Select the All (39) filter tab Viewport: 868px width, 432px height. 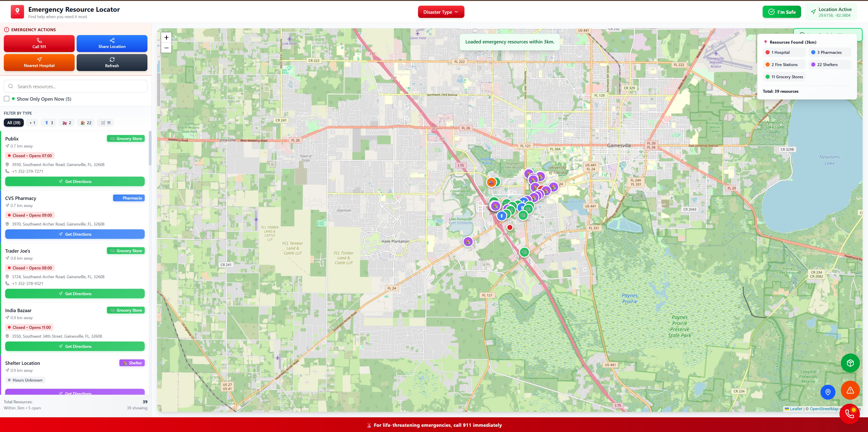point(14,123)
